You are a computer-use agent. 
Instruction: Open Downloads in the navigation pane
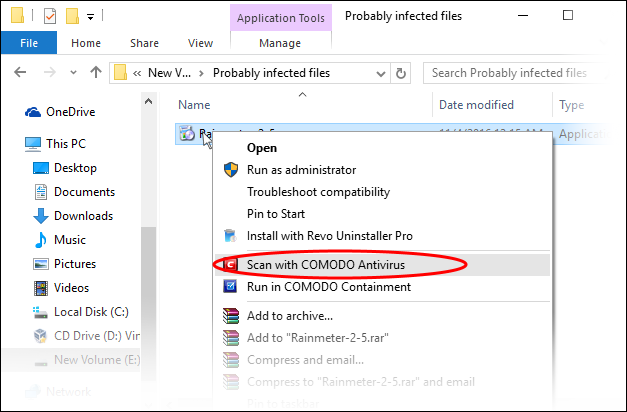(73, 216)
